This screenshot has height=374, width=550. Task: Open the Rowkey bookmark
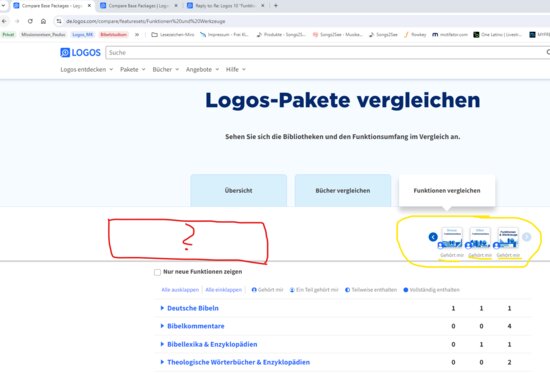415,34
